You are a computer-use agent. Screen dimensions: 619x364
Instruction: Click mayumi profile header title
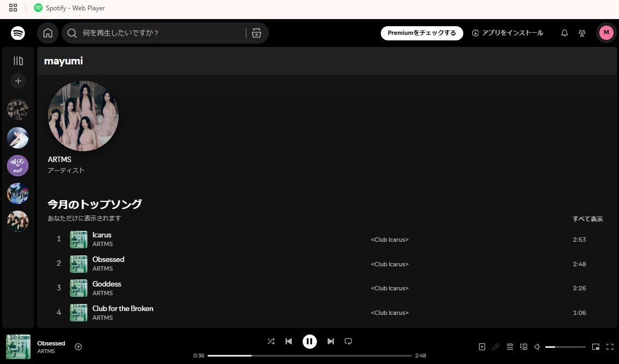click(63, 61)
